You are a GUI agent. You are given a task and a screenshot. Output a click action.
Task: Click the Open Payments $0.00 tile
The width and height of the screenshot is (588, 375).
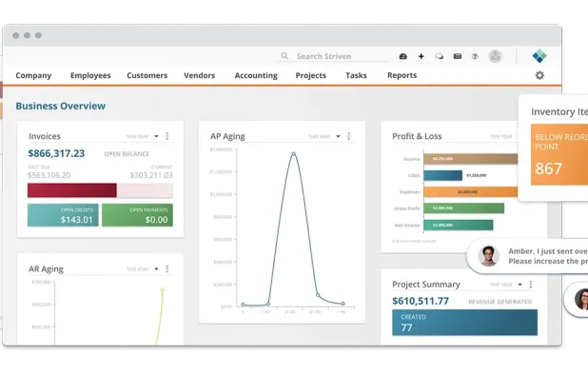(x=137, y=215)
